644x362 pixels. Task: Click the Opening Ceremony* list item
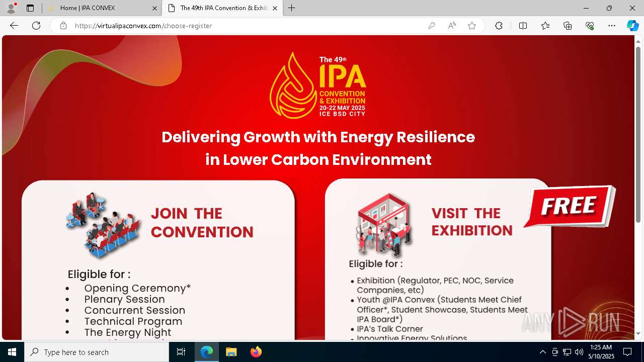pyautogui.click(x=137, y=288)
